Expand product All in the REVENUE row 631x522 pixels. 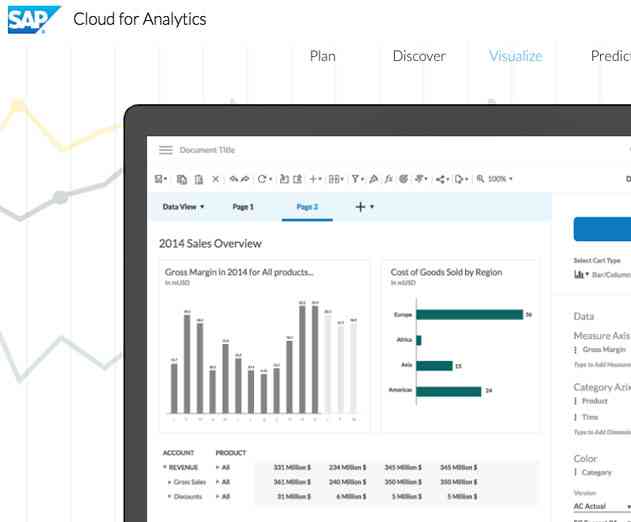point(218,467)
